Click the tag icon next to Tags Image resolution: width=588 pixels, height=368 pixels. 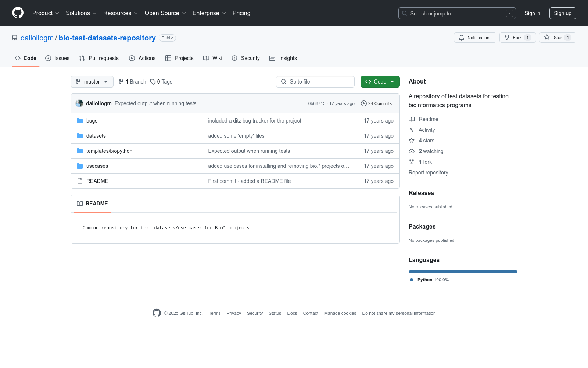click(x=153, y=82)
